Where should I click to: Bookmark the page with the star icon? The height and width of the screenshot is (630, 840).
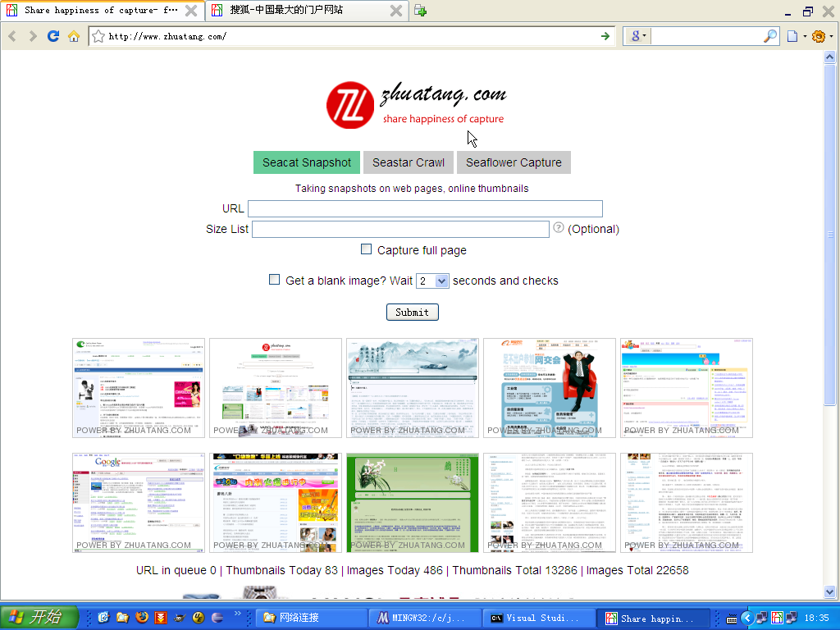[x=98, y=36]
